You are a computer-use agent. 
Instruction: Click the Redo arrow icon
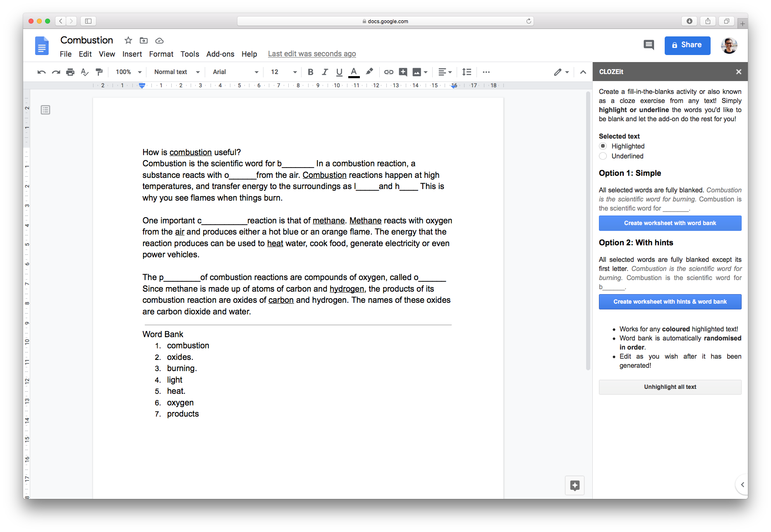click(56, 72)
